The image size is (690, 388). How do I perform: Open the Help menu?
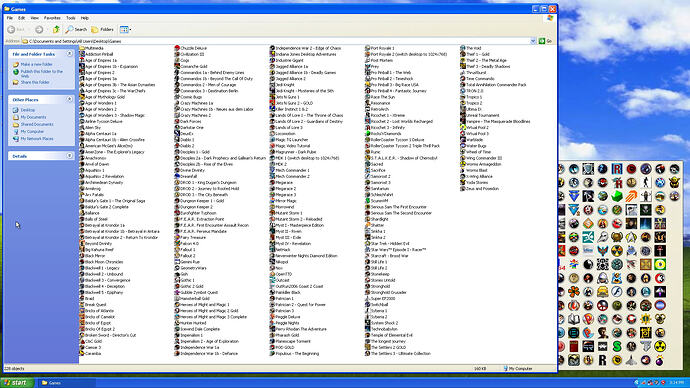84,18
